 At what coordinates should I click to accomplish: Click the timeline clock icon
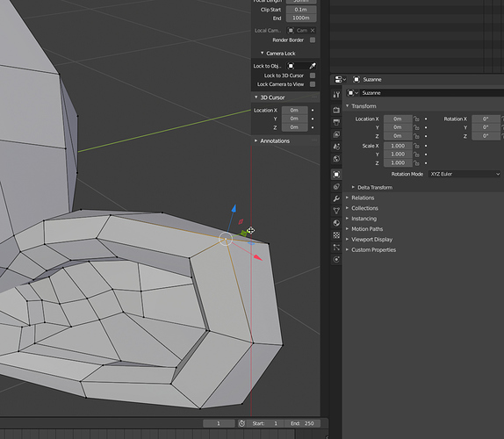click(241, 423)
